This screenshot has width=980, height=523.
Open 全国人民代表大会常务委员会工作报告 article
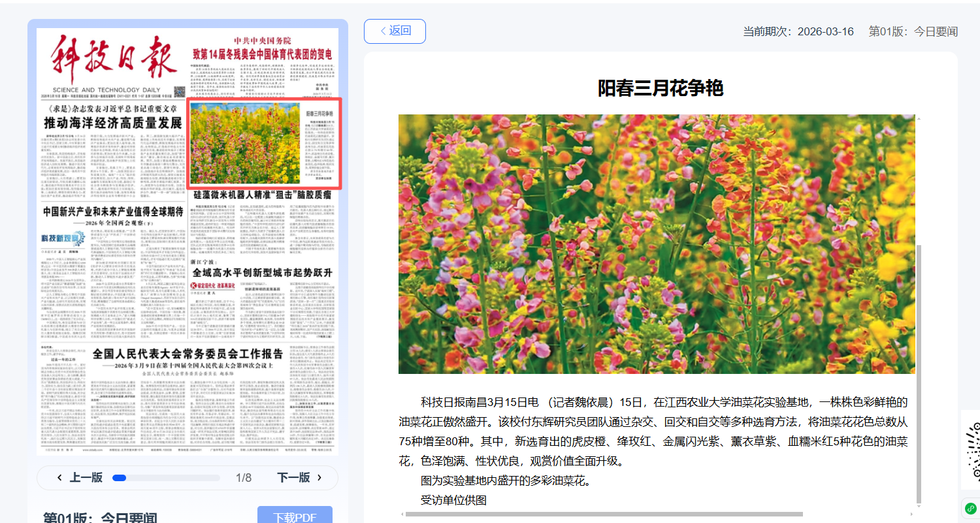[x=188, y=354]
